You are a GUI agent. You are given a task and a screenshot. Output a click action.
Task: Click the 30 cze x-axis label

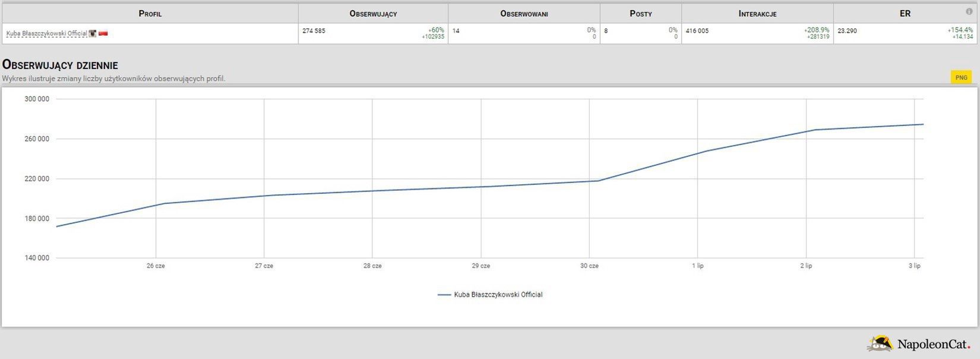589,266
